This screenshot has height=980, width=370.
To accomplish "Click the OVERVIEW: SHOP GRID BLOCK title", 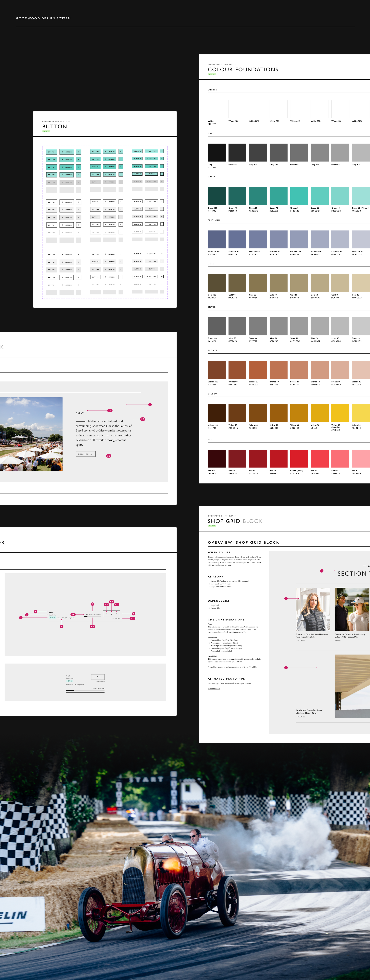I will coord(243,542).
